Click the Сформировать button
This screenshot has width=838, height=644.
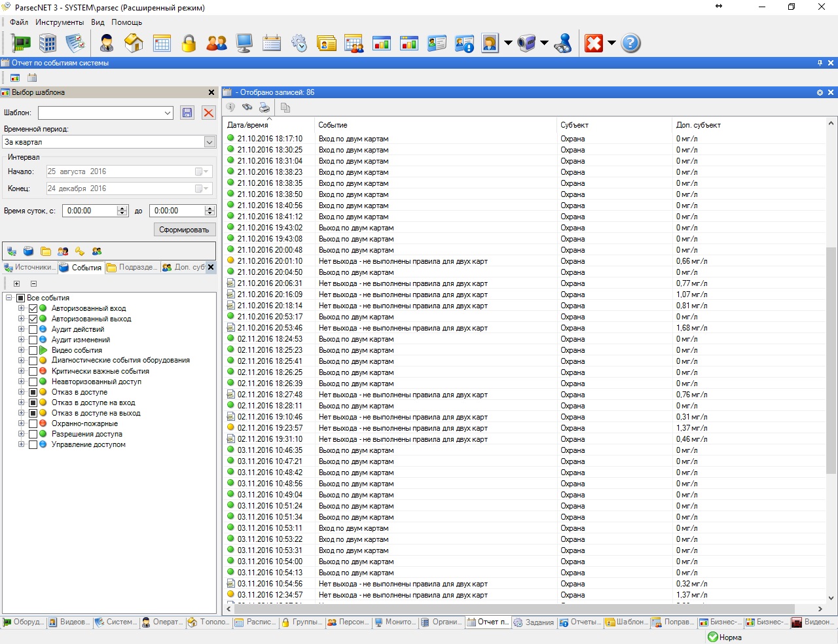click(x=184, y=230)
